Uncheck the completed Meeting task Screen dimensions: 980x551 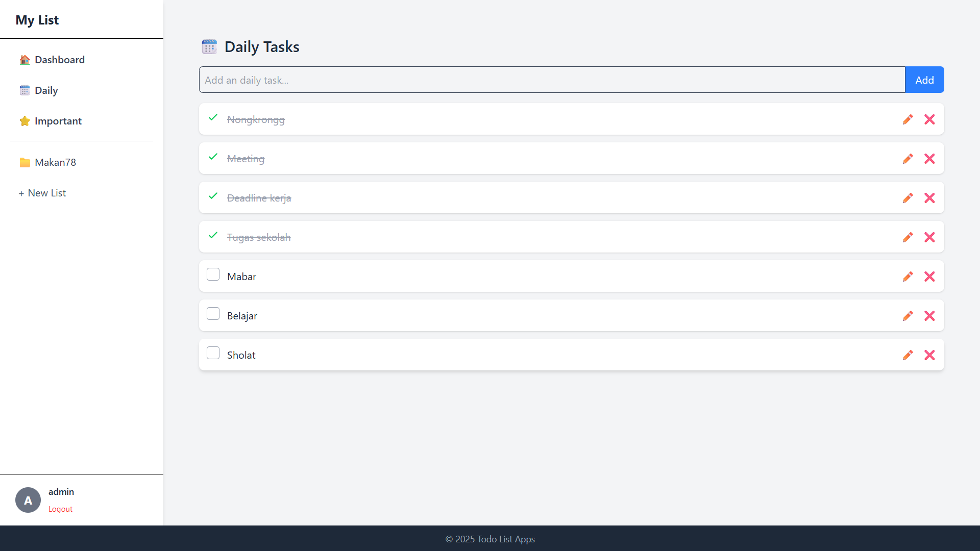point(213,157)
